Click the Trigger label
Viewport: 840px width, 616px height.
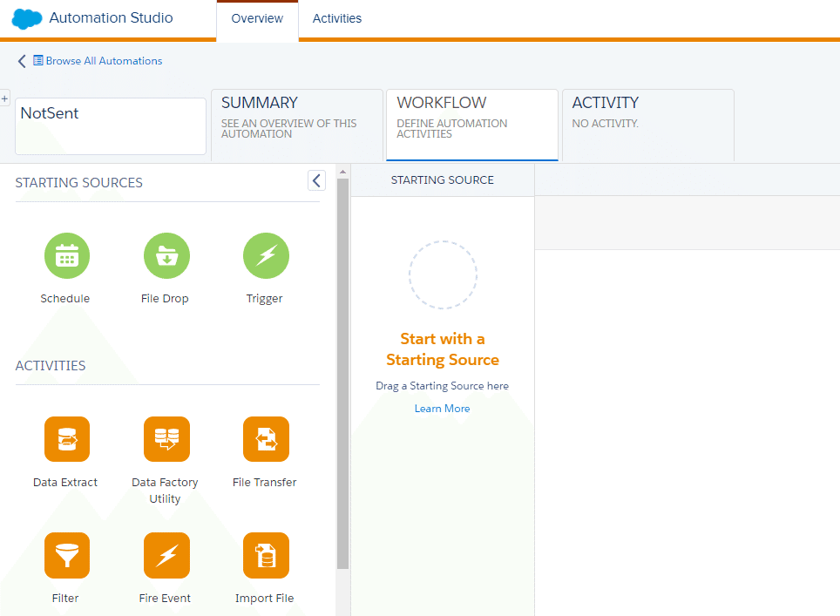(264, 298)
